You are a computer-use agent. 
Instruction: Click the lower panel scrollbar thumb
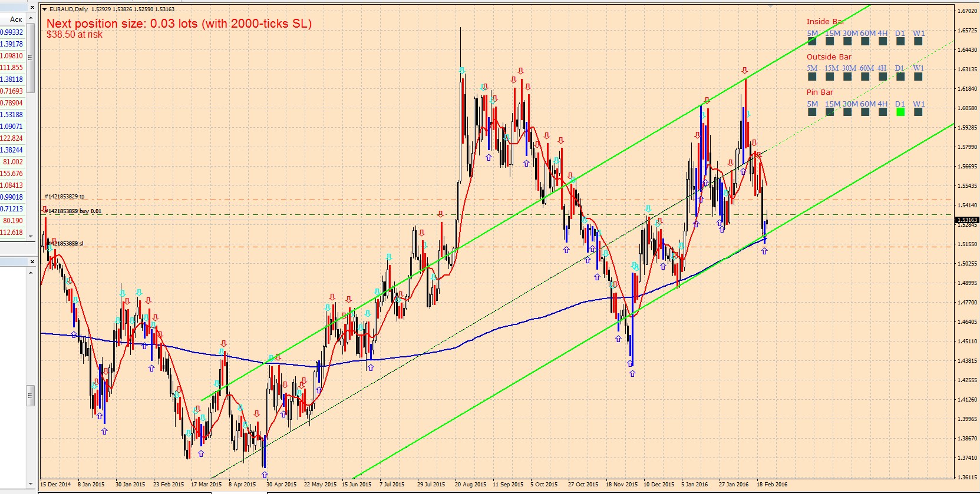click(31, 396)
